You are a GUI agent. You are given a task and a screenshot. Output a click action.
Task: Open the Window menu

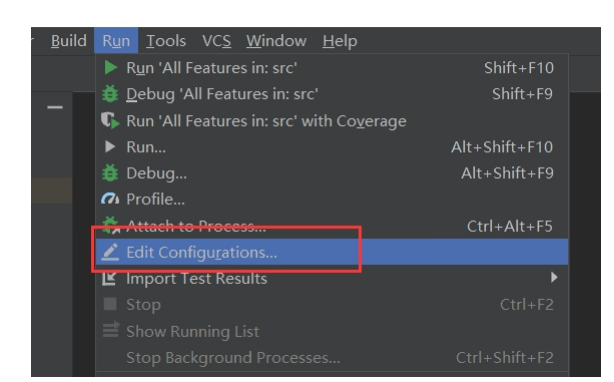tap(276, 41)
